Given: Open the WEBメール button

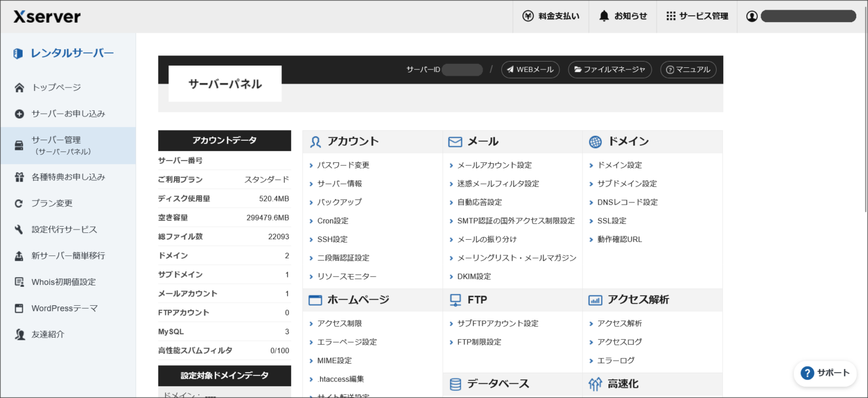Looking at the screenshot, I should tap(530, 70).
